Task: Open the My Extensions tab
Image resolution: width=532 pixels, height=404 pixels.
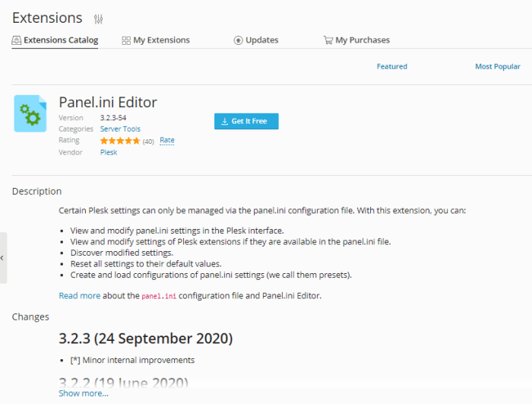Action: (x=156, y=40)
